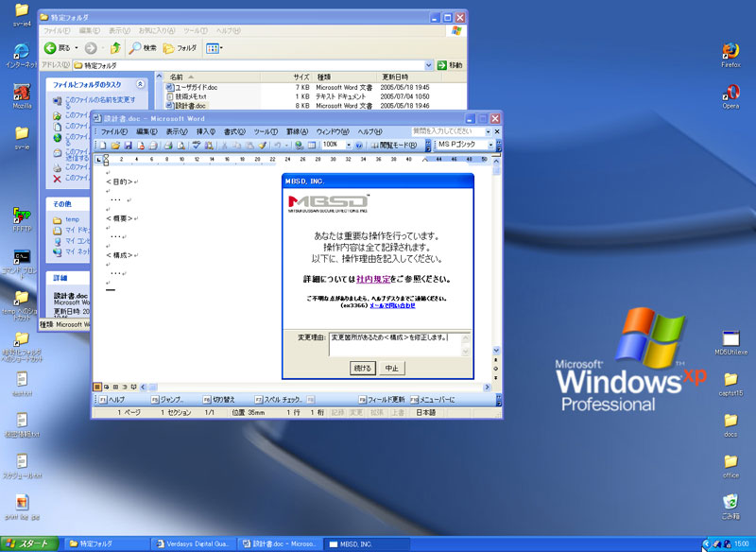Collapse the ファイルとフォルダのタスク panel
Screen dimensions: 756x552
[x=140, y=84]
